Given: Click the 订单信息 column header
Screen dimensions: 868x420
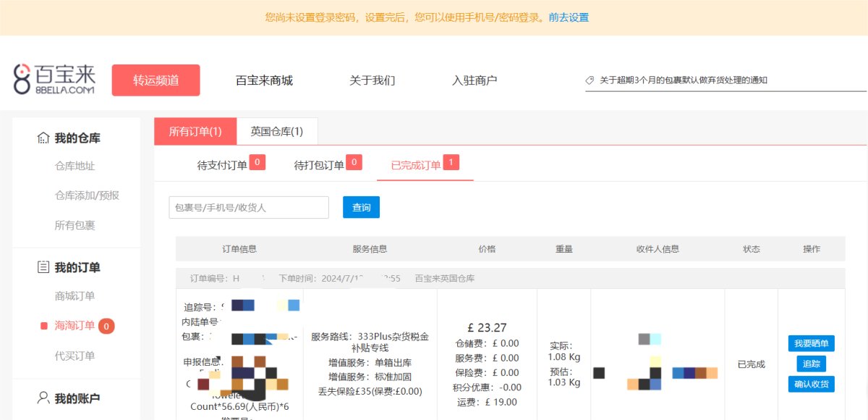Looking at the screenshot, I should click(239, 249).
